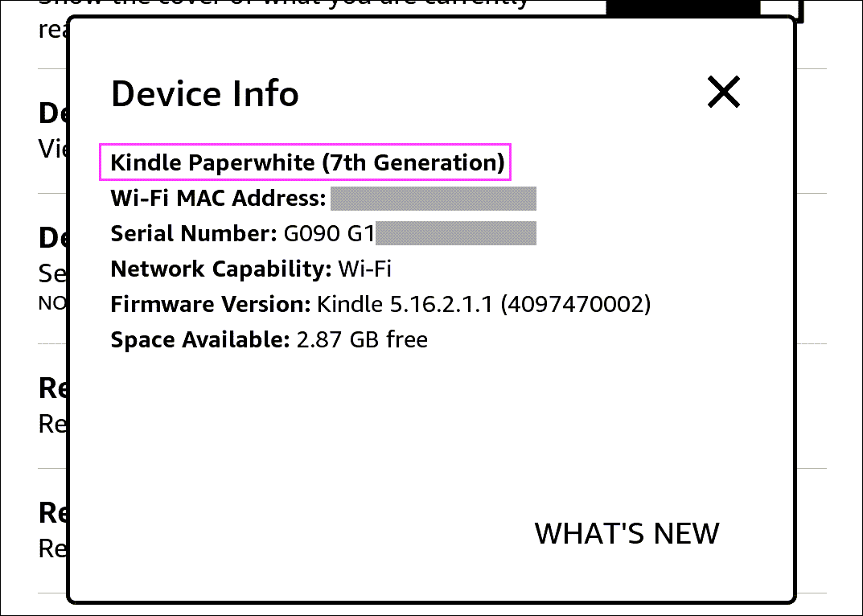Select the Device Passcode setting
The image size is (863, 616).
pos(48,237)
